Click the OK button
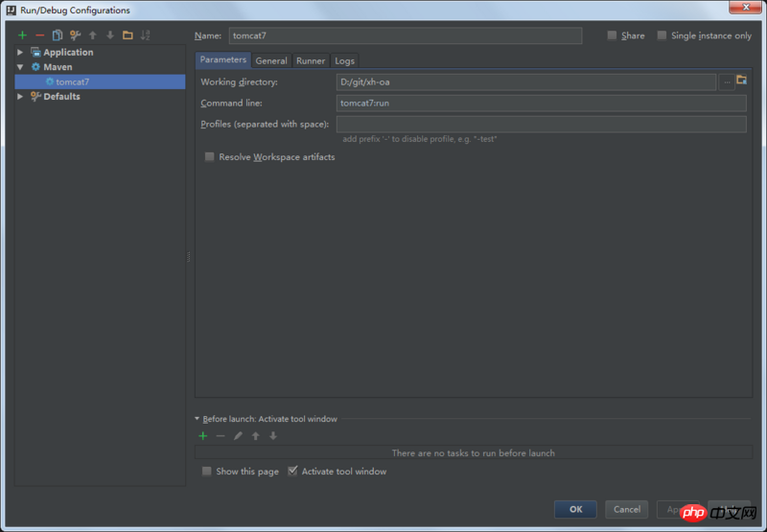Viewport: 767px width, 532px height. [576, 509]
